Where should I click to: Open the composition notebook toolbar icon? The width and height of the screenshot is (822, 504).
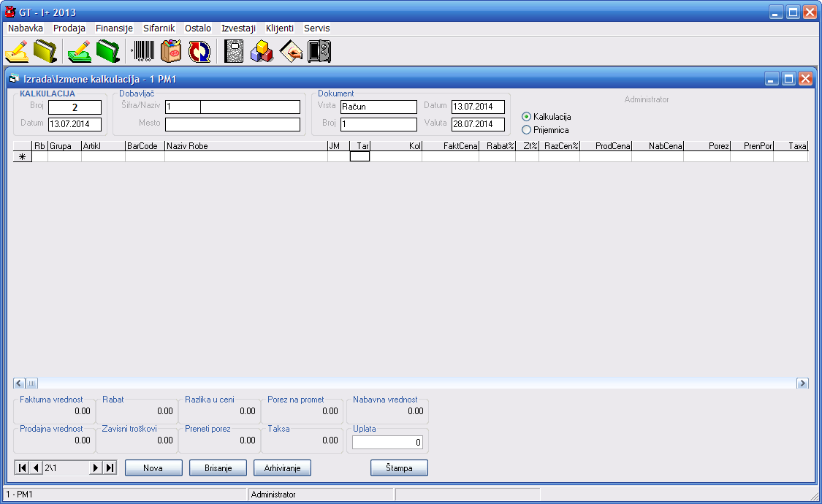[234, 51]
